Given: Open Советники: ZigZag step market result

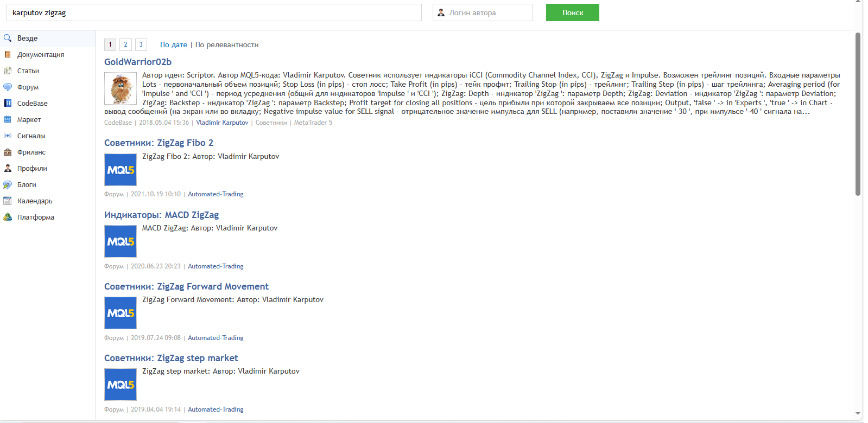Looking at the screenshot, I should [171, 358].
